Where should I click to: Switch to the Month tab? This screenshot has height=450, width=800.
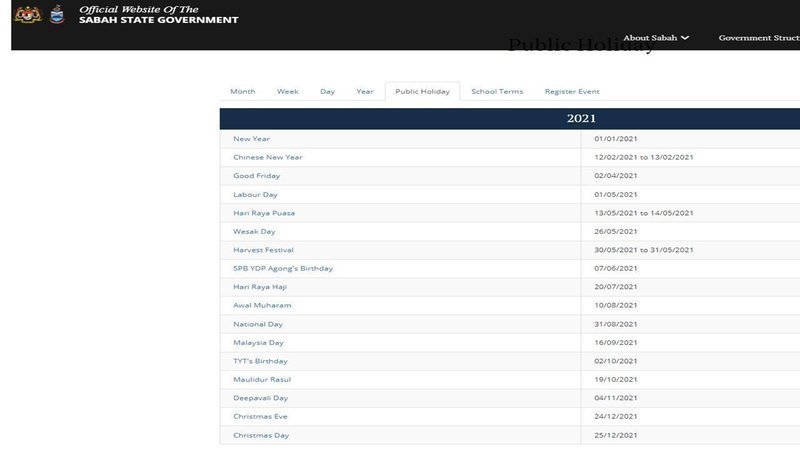click(242, 92)
